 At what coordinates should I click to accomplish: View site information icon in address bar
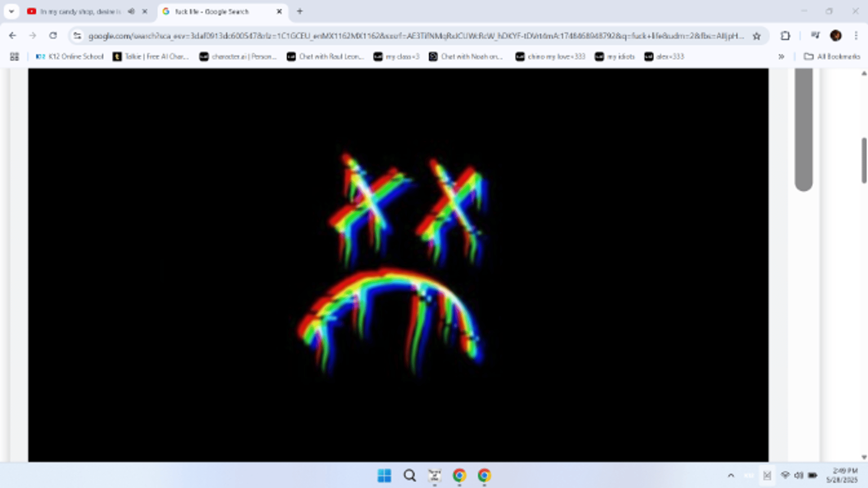78,36
